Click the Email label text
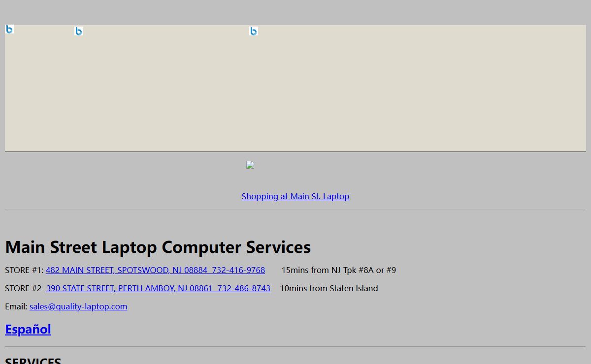Viewport: 591px width, 364px height. tap(16, 306)
